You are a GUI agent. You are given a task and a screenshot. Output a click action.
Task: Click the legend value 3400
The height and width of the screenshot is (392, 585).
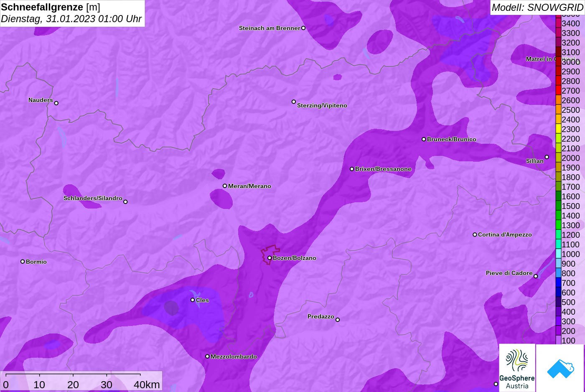coord(571,23)
